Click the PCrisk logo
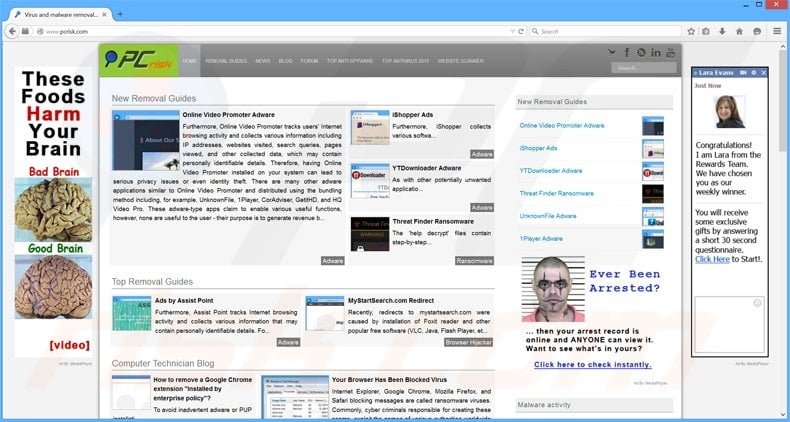This screenshot has width=790, height=422. tap(139, 60)
